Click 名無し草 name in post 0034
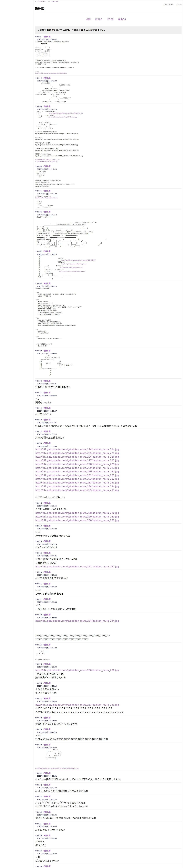 click(47, 812)
